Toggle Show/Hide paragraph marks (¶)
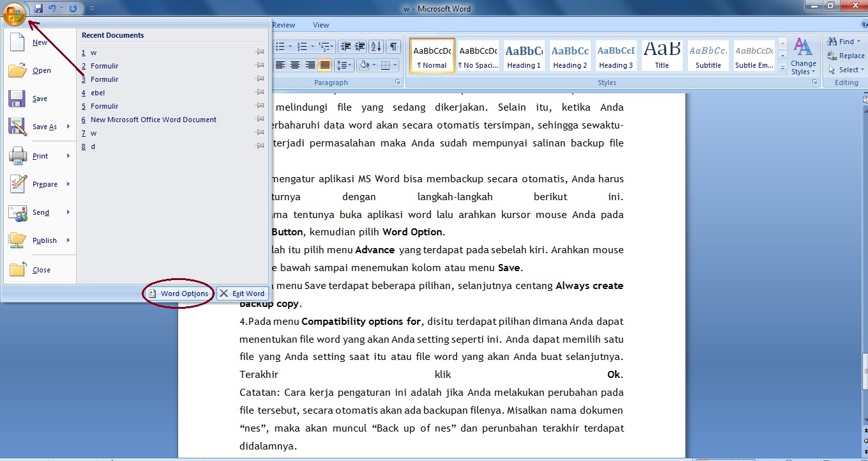868x461 pixels. pyautogui.click(x=393, y=47)
